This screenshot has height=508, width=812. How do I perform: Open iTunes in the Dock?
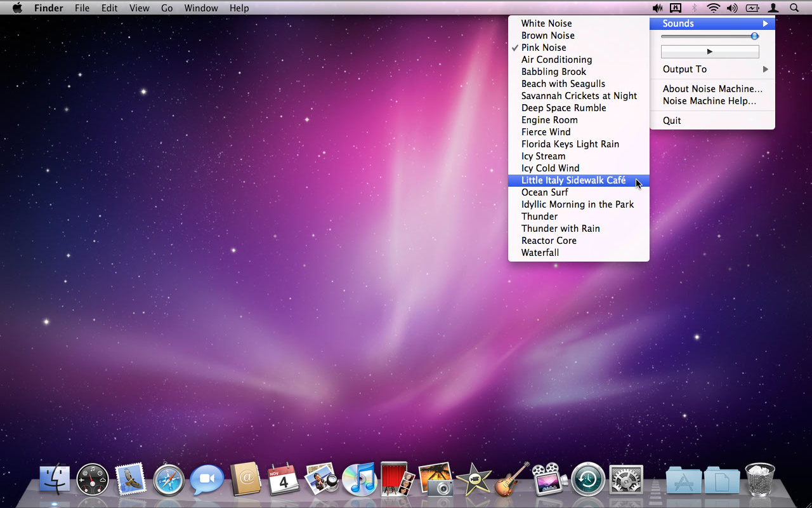pos(359,479)
